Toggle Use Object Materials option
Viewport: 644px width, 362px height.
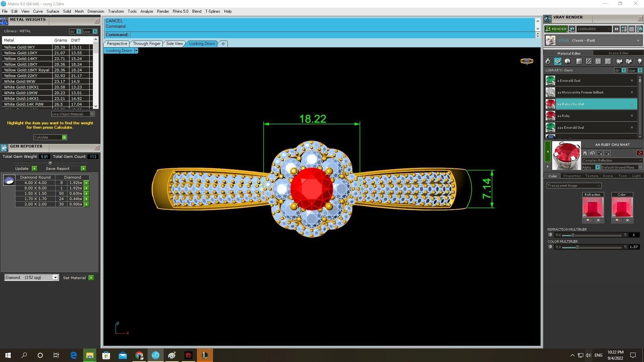coord(73,114)
